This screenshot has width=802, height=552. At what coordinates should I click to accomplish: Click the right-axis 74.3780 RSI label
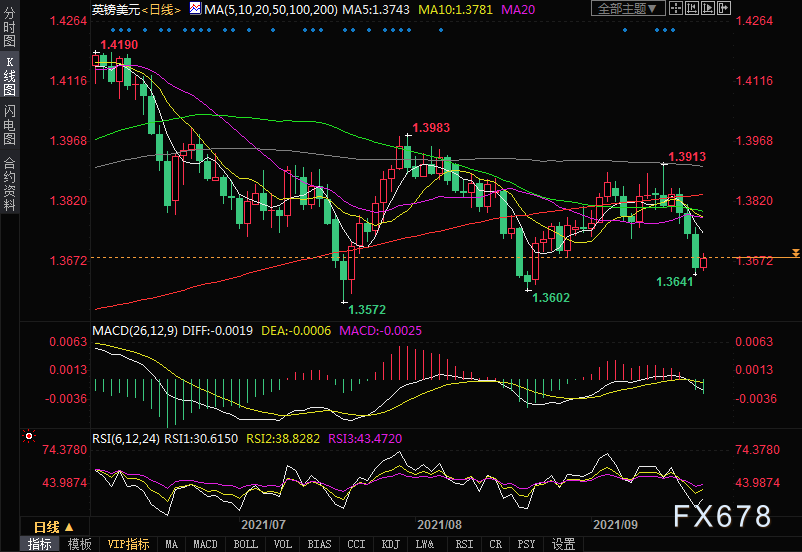point(758,450)
